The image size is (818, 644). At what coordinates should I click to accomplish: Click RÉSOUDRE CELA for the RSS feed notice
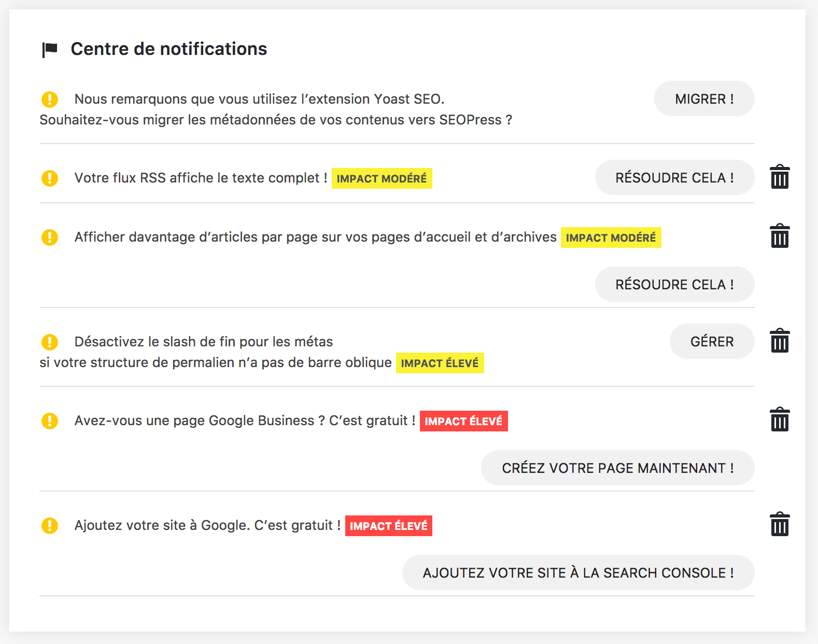[x=674, y=178]
